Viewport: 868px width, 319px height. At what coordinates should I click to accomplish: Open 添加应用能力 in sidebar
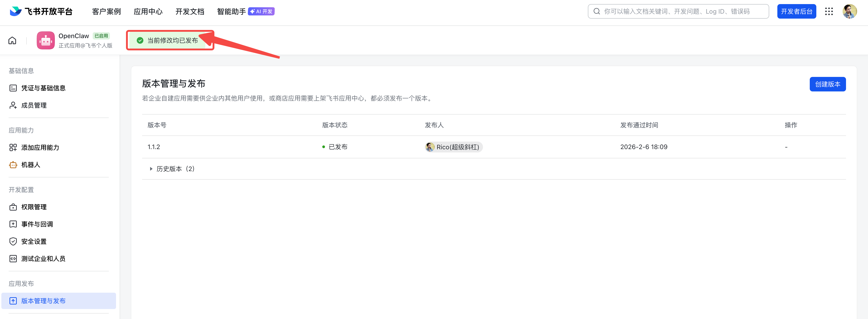pyautogui.click(x=40, y=147)
